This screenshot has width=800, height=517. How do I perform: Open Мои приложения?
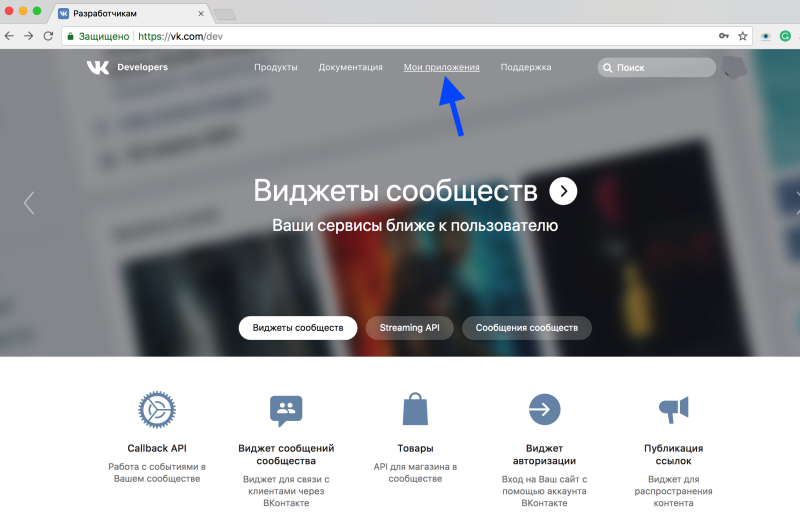(442, 67)
